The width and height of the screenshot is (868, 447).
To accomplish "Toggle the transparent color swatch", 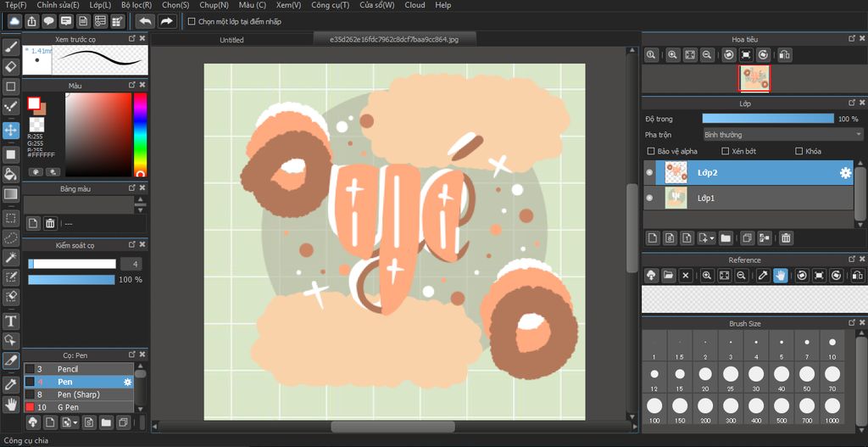I will (x=36, y=124).
